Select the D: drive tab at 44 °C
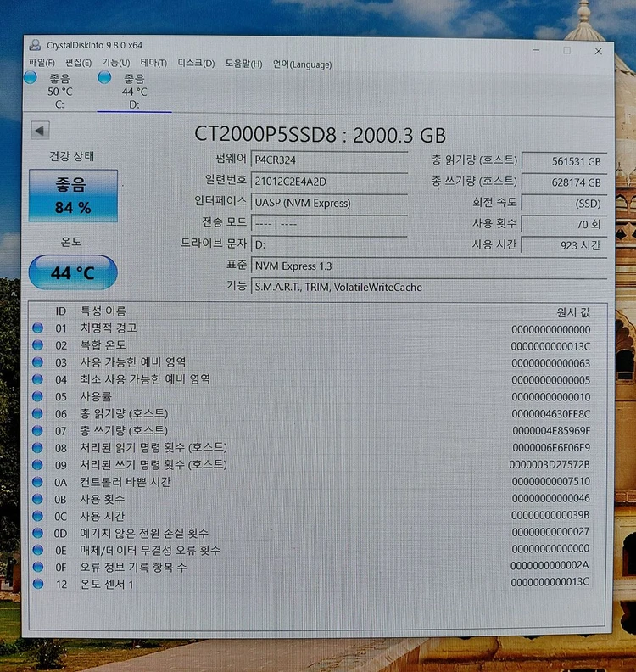The image size is (636, 672). (x=134, y=92)
